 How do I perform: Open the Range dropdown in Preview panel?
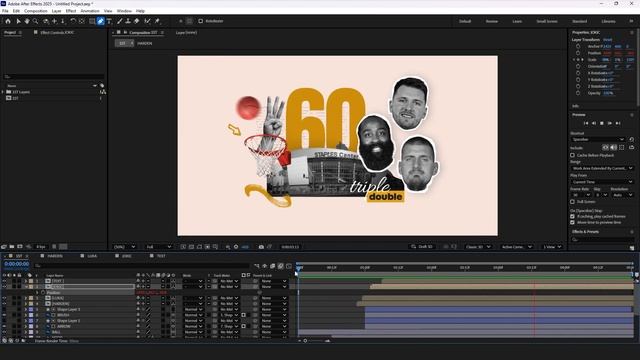click(602, 168)
